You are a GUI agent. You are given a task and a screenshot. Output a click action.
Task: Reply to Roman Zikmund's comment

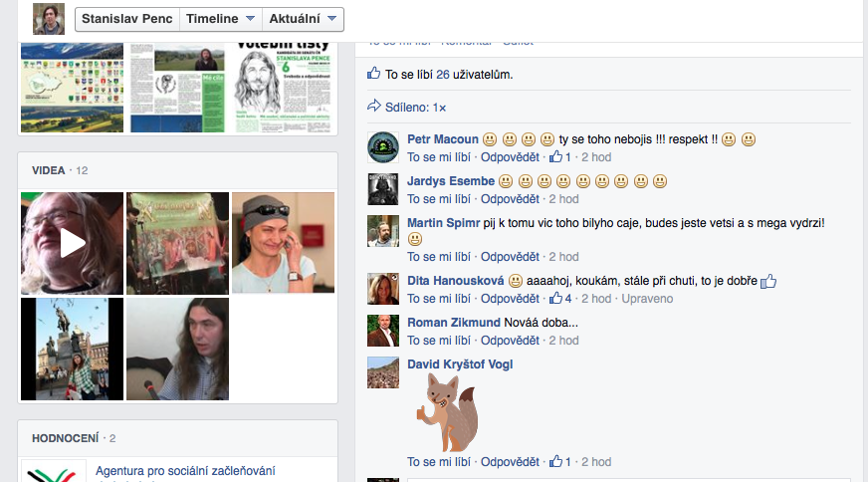[x=510, y=341]
